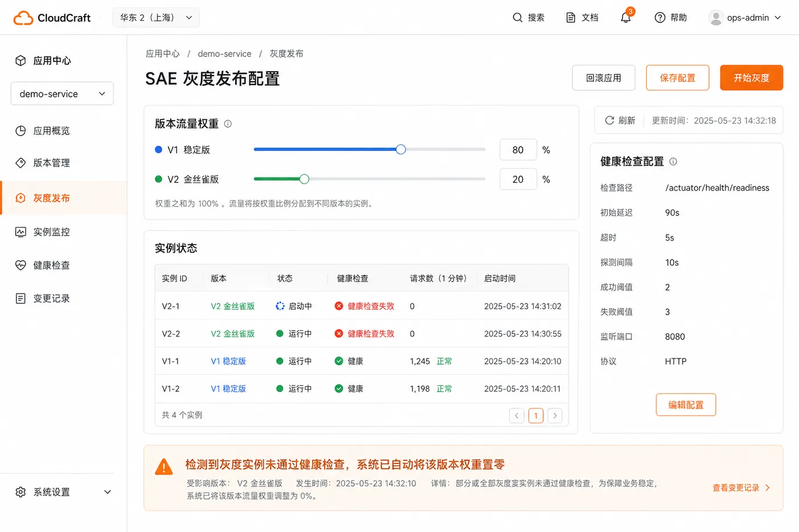The height and width of the screenshot is (532, 799).
Task: Open 变更记录 in the sidebar
Action: click(x=51, y=298)
